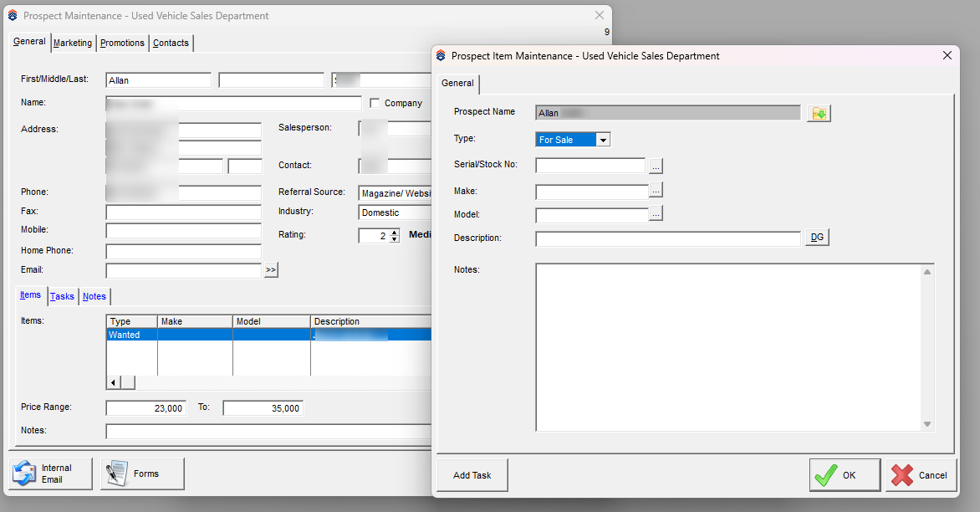The width and height of the screenshot is (980, 512).
Task: Tick the Company checkbox
Action: click(375, 104)
